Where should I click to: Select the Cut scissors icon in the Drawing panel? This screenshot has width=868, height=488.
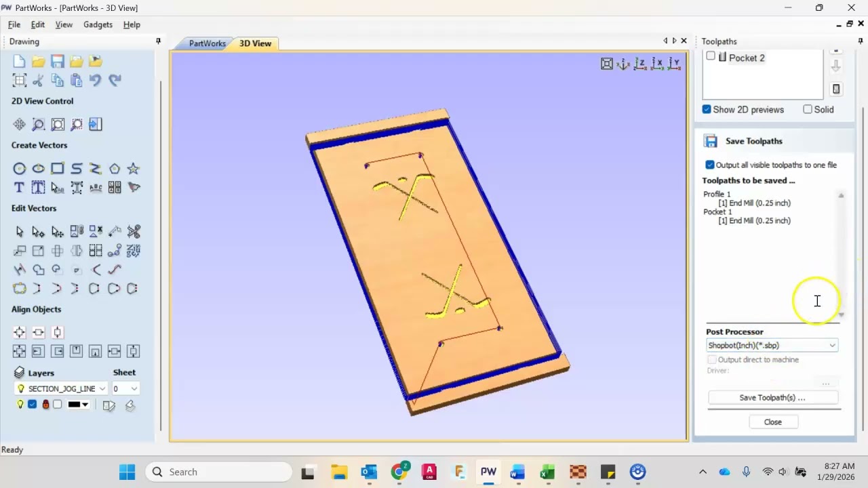coord(38,81)
